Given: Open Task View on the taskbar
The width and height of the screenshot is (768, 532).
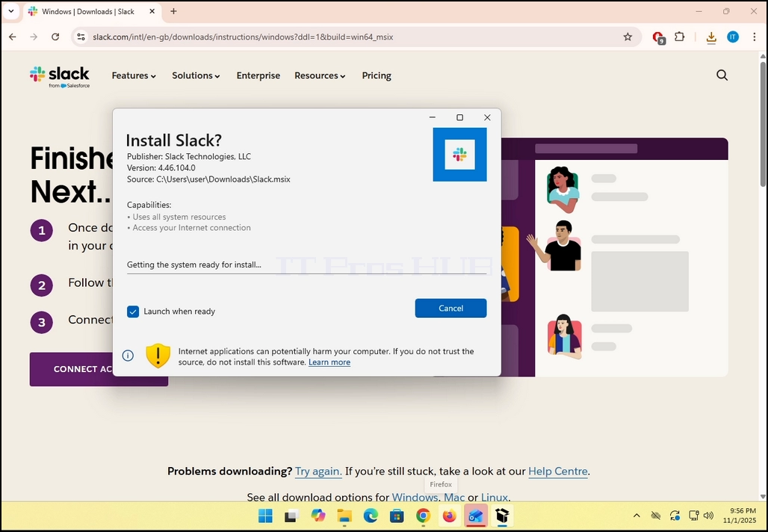Looking at the screenshot, I should (x=291, y=516).
